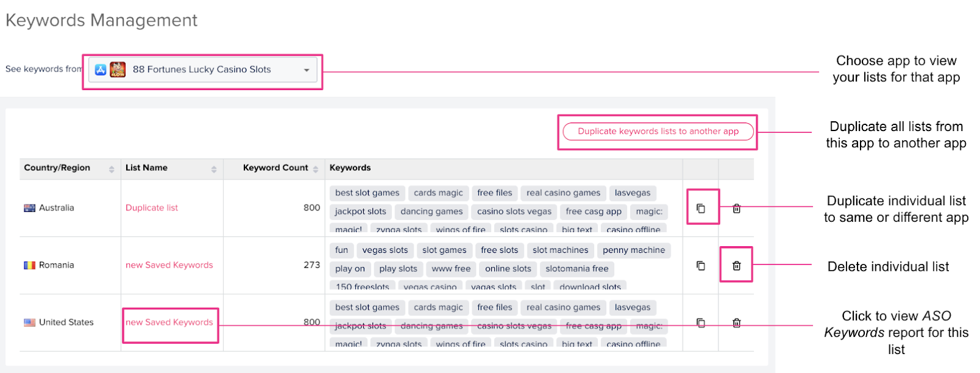Sort by the Keyword Count column
Screen dimensions: 980x373
pyautogui.click(x=315, y=169)
